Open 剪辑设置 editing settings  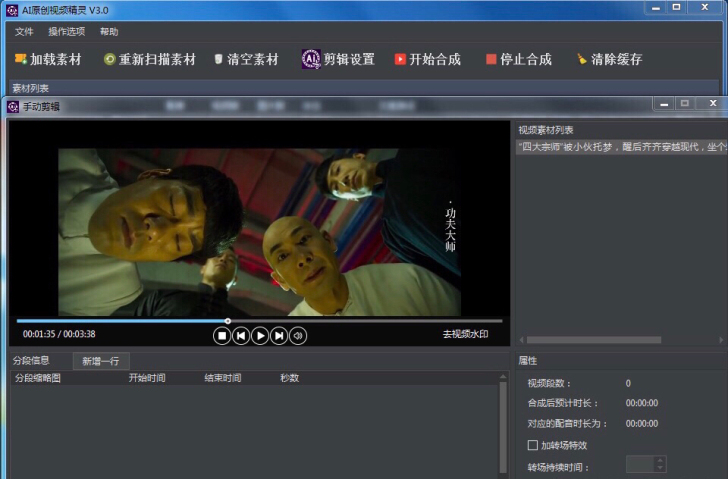(x=338, y=59)
